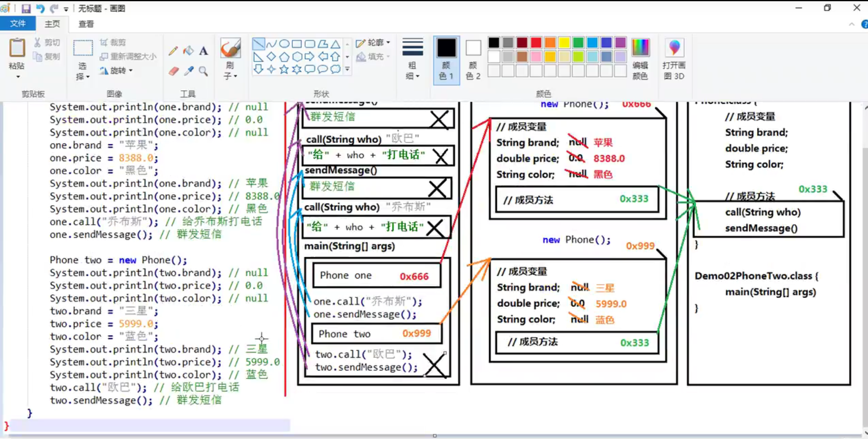Image resolution: width=868 pixels, height=439 pixels.
Task: Click the Save icon in title bar
Action: pos(26,8)
